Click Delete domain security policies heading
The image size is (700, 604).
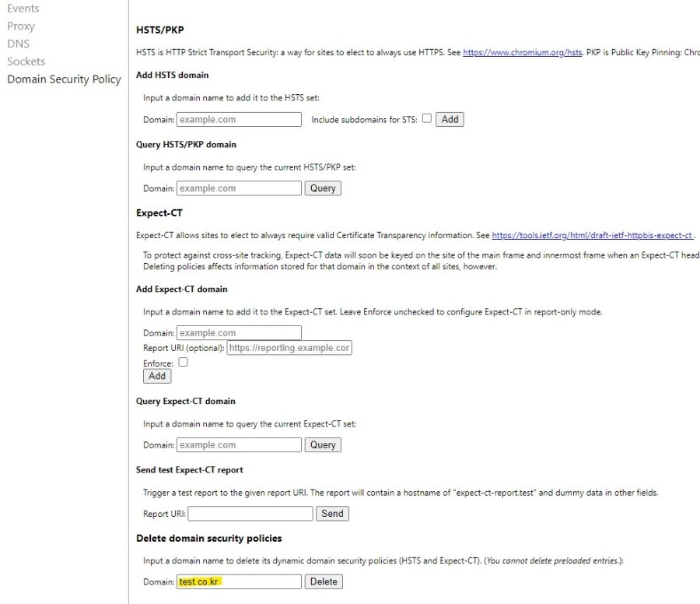209,539
